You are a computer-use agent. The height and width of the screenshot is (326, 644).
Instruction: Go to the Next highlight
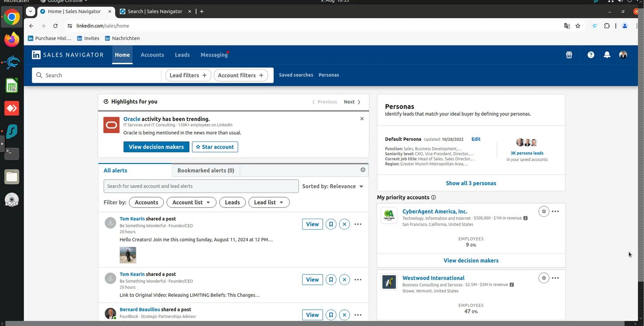point(352,102)
